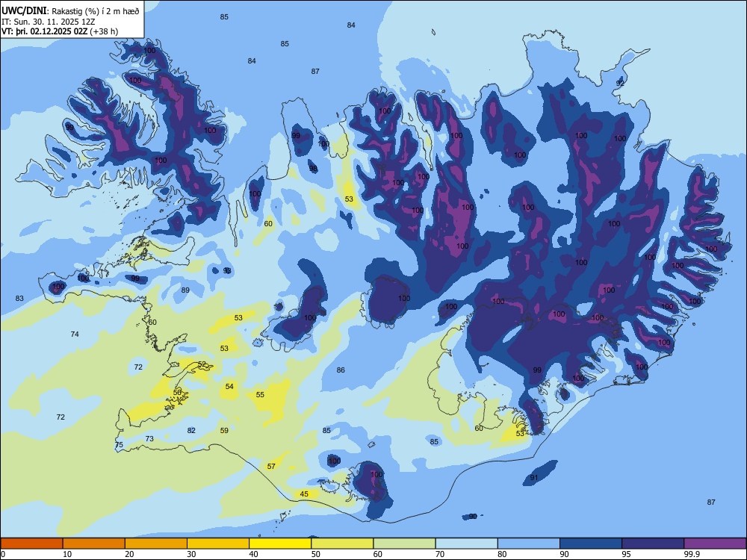
Task: Click the purple above-99.9 legend swatch
Action: (715, 544)
